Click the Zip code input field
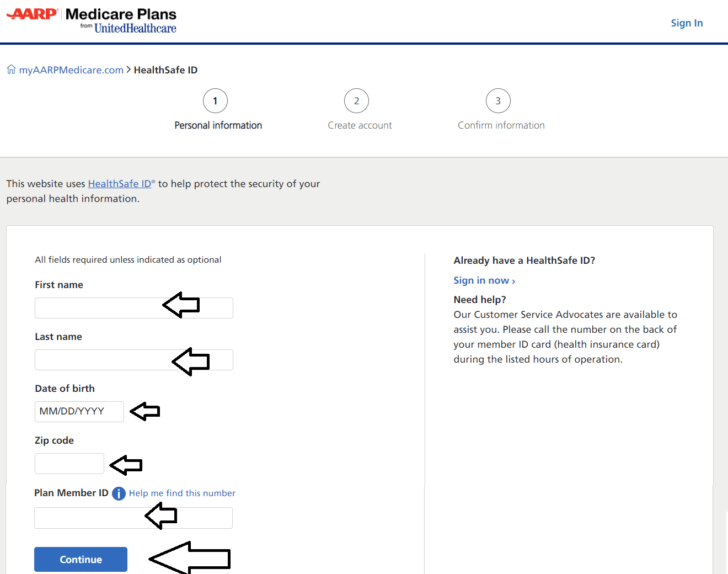728x574 pixels. [x=69, y=464]
